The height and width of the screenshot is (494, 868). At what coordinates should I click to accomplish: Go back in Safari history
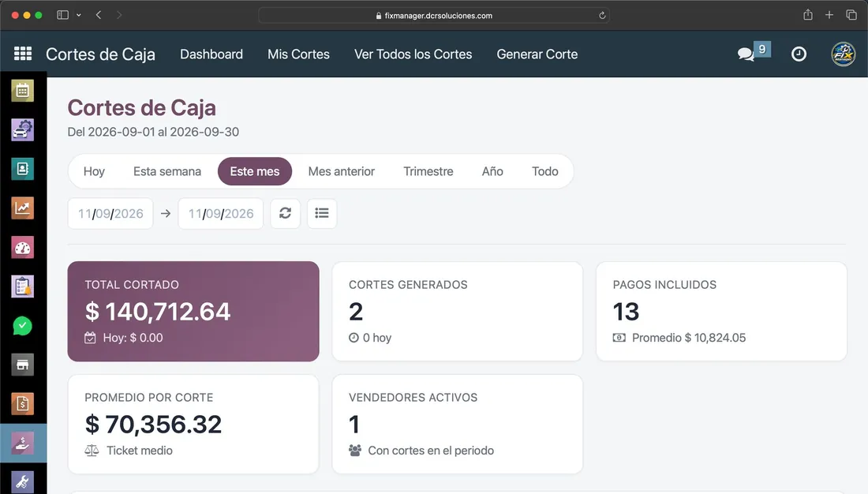[99, 15]
